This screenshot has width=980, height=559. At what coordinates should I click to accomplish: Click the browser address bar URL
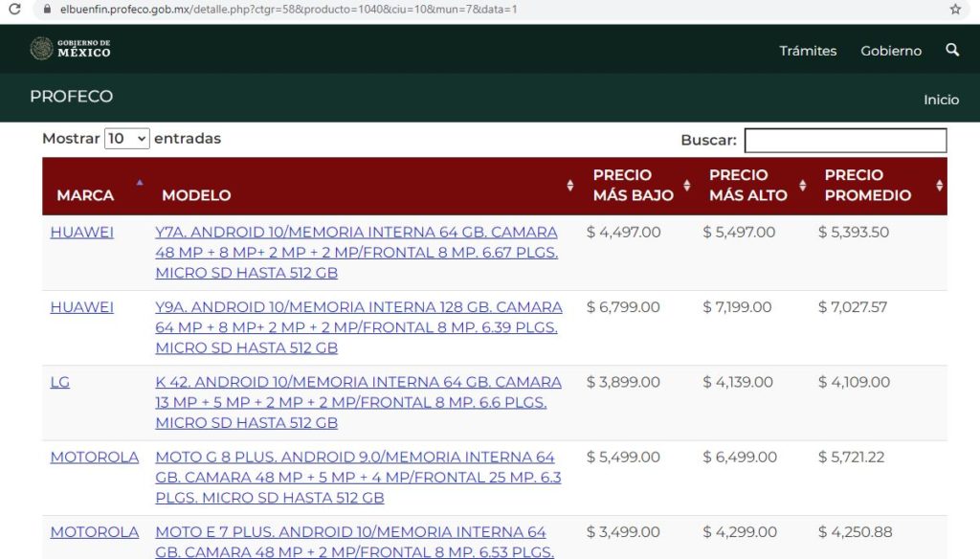(x=289, y=10)
